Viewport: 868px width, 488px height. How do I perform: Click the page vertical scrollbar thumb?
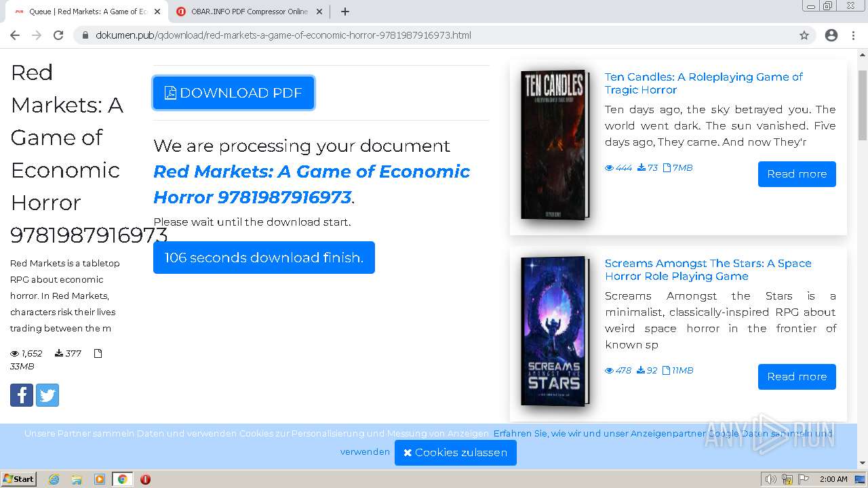click(x=863, y=105)
